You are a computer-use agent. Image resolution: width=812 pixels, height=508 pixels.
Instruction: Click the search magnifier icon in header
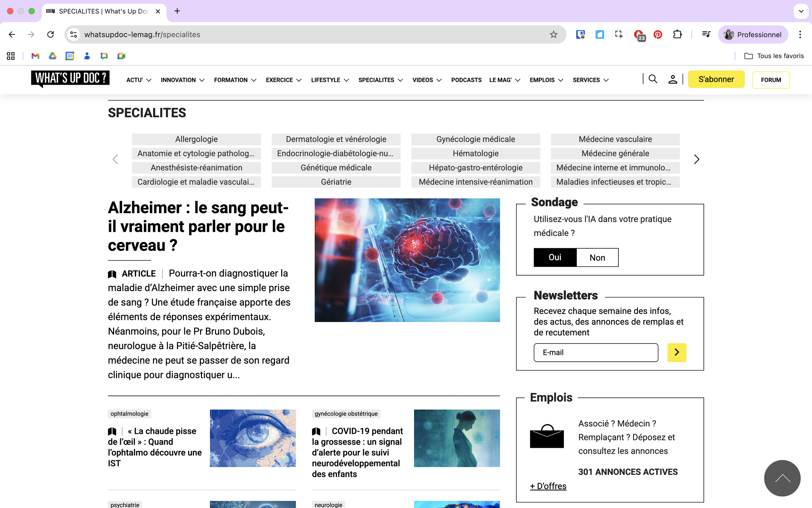coord(653,79)
